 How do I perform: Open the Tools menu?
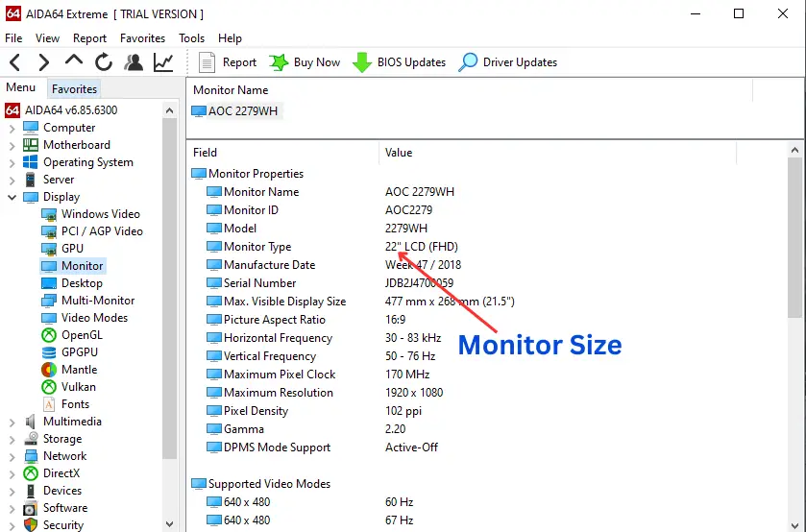coord(192,38)
